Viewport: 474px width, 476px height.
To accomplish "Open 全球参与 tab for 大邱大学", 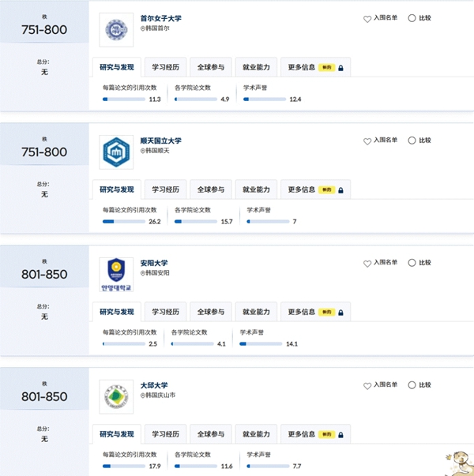I will click(x=211, y=434).
